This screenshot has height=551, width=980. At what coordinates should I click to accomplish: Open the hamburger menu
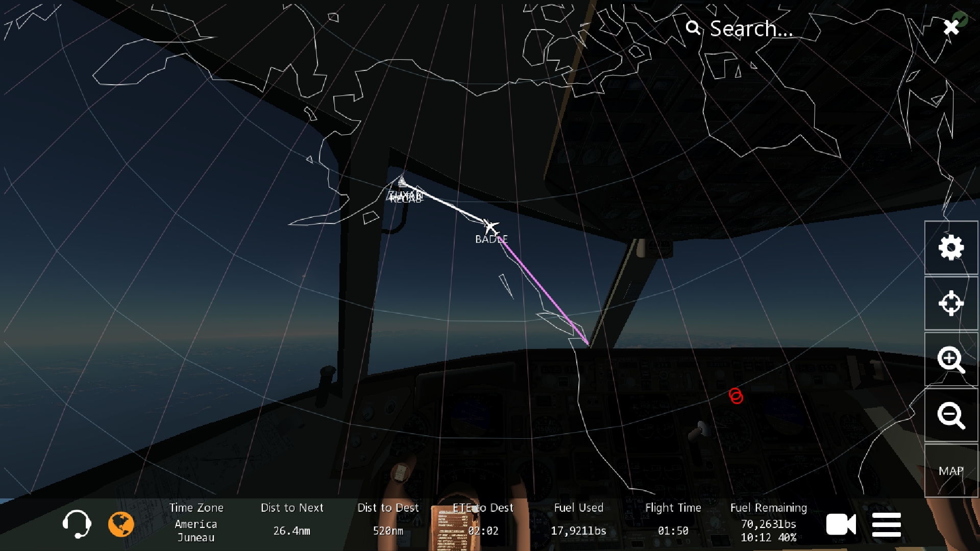pyautogui.click(x=887, y=525)
